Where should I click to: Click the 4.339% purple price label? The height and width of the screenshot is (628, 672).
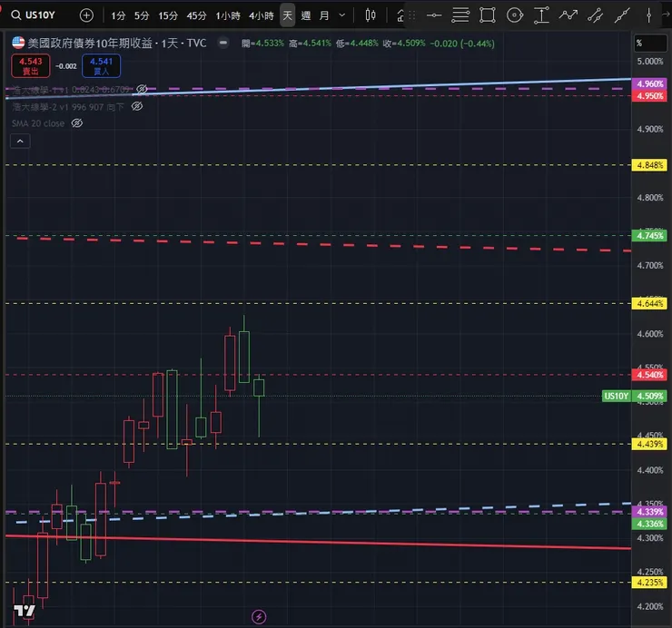click(x=649, y=512)
